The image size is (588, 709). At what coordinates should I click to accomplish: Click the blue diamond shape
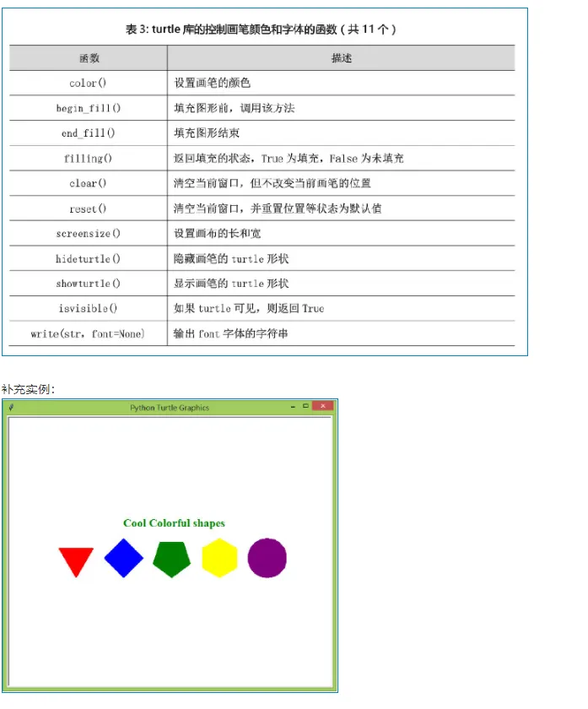123,558
